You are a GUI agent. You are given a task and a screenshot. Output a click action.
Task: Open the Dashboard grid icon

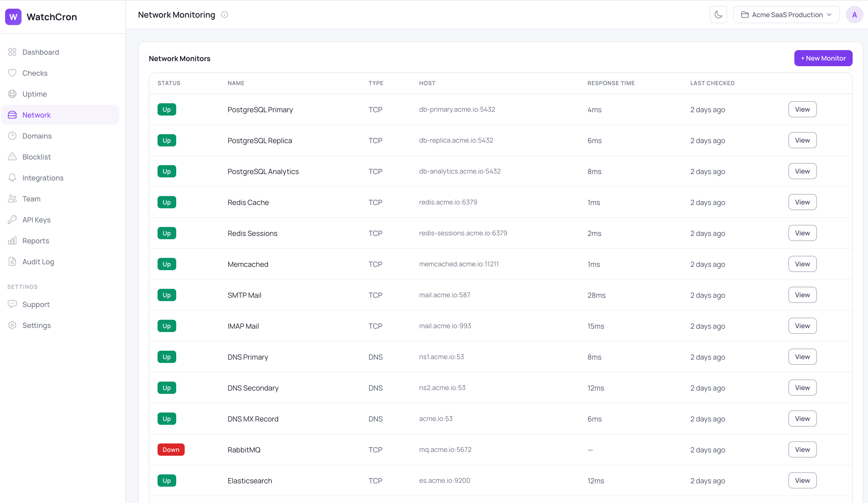coord(12,52)
